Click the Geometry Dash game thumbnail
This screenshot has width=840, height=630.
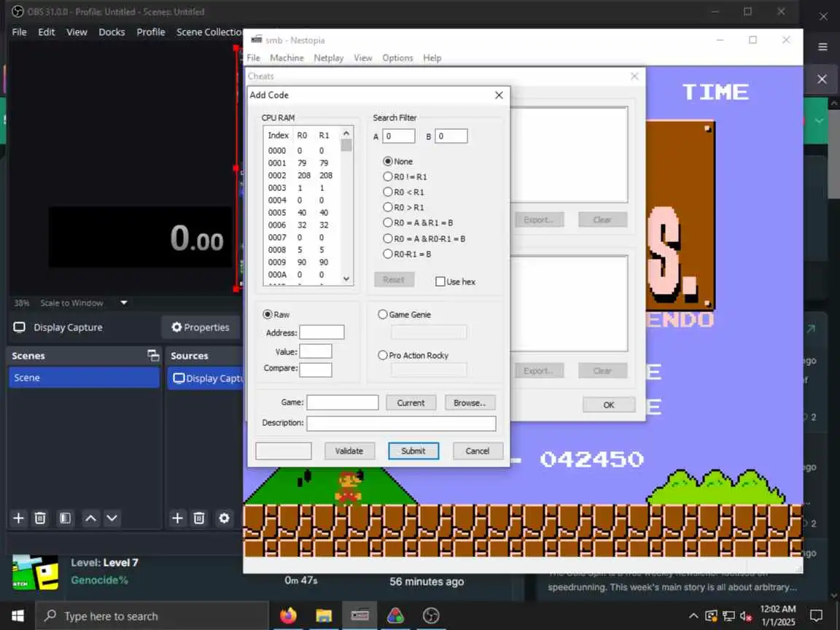(x=35, y=572)
